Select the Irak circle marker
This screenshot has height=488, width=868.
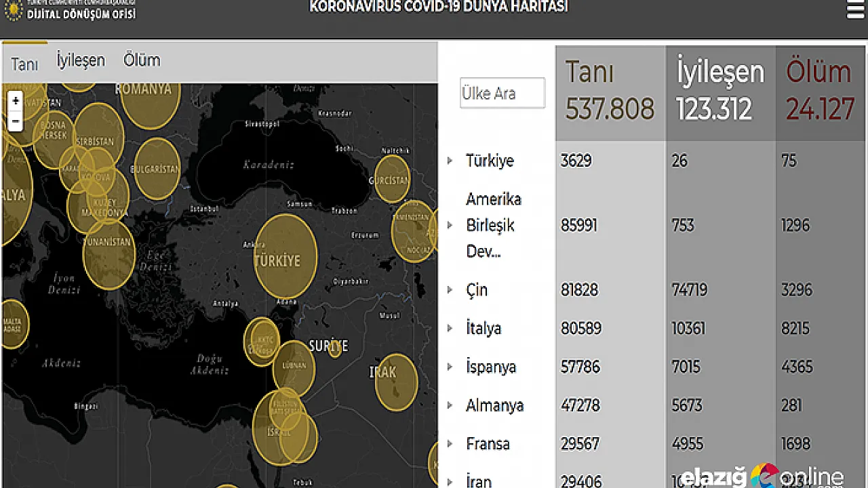click(x=396, y=382)
